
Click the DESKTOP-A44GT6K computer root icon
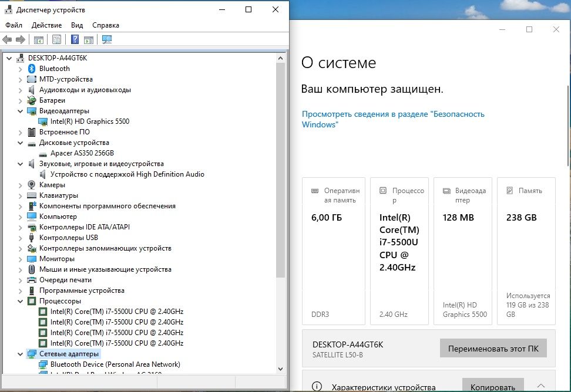(x=21, y=58)
